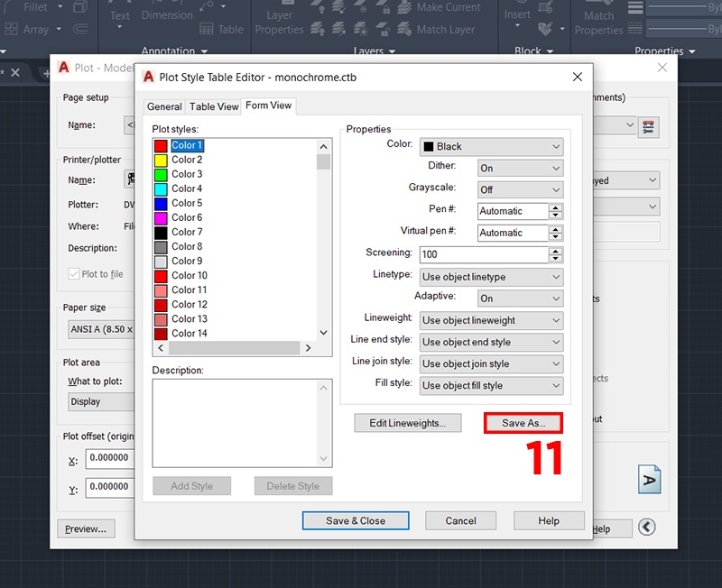Click the Save As button
This screenshot has height=588, width=722.
coord(523,423)
